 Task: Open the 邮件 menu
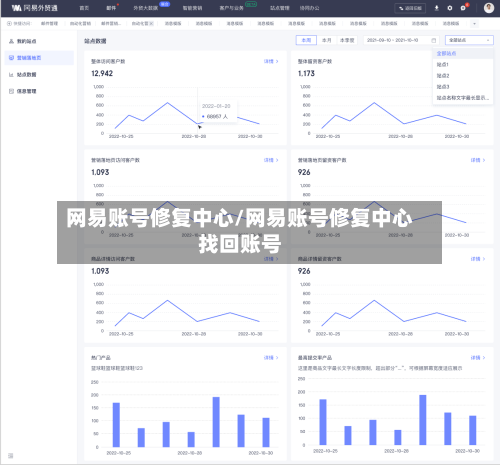click(111, 8)
